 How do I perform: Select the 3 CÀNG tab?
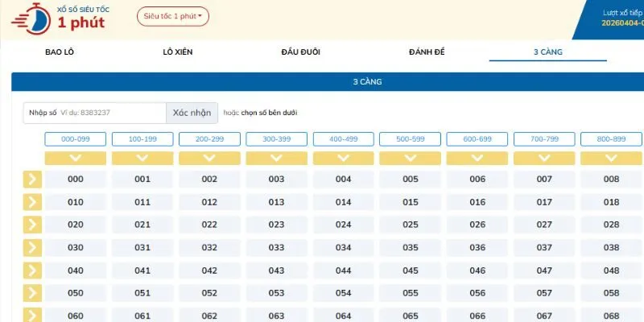[548, 52]
